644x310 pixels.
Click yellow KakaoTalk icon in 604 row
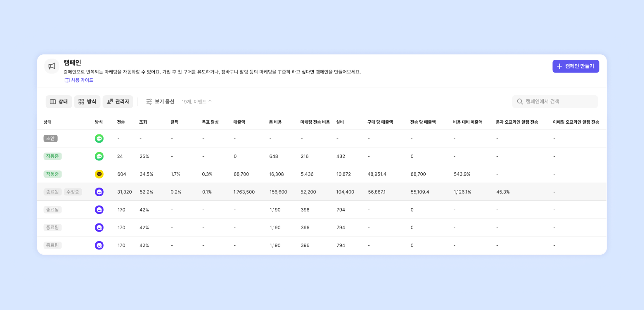[99, 174]
